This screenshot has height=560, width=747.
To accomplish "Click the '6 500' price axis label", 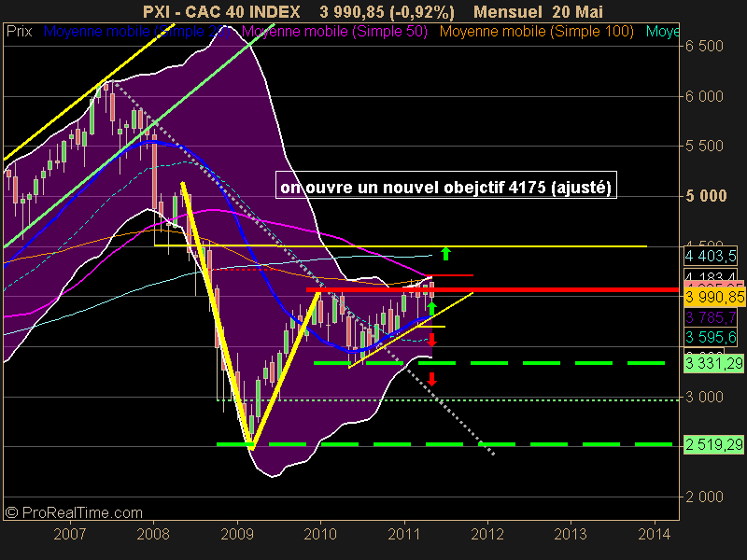I will click(x=704, y=46).
